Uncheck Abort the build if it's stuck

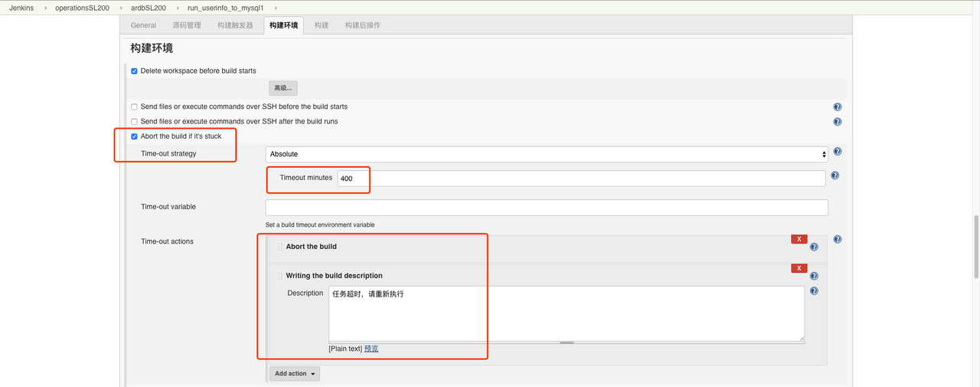(134, 136)
